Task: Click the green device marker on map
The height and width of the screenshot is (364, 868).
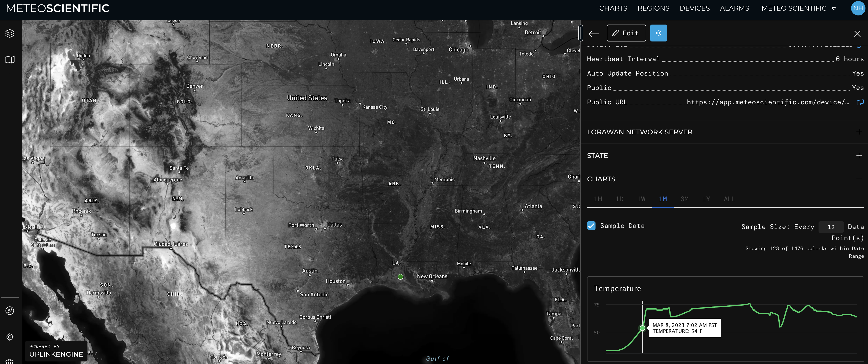Action: [x=400, y=277]
